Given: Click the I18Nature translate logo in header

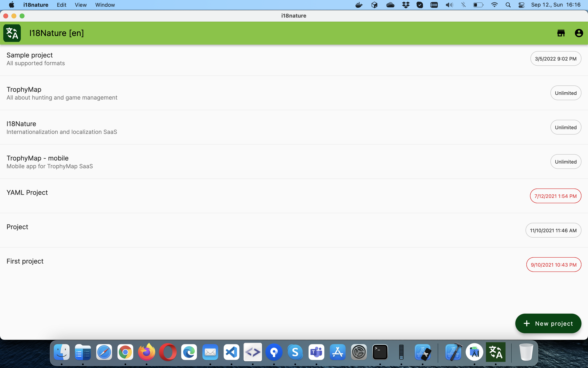Looking at the screenshot, I should point(12,33).
